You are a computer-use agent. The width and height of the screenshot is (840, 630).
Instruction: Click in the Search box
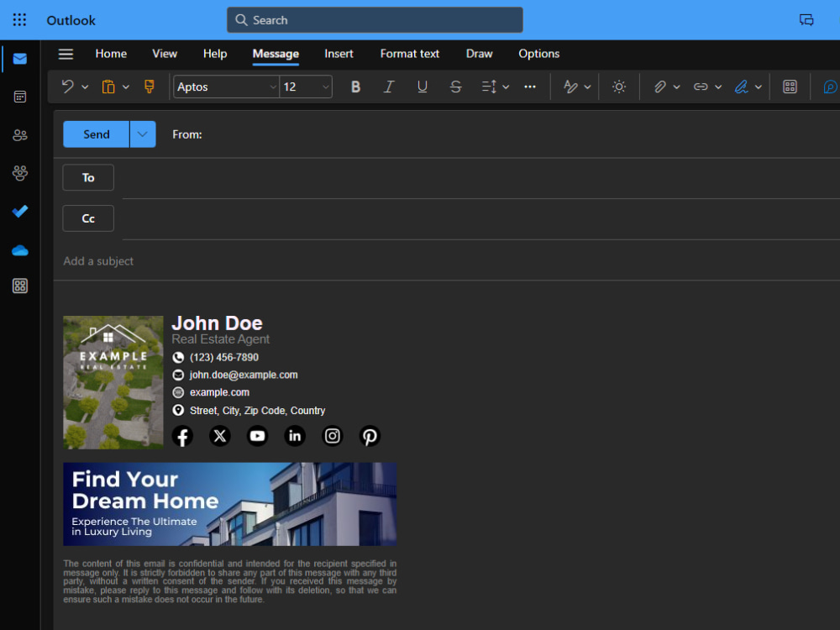[x=375, y=20]
